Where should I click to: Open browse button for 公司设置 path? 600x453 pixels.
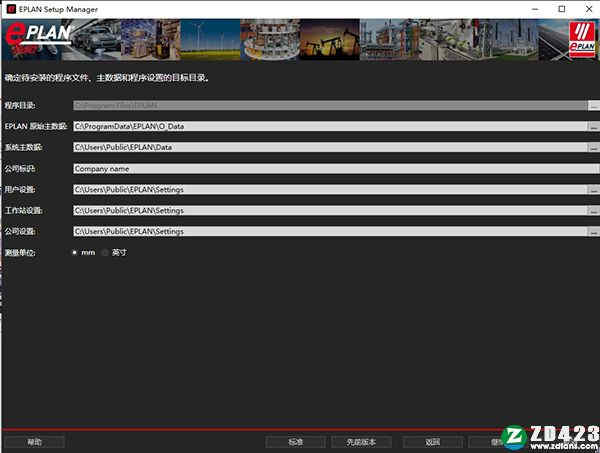[x=594, y=231]
